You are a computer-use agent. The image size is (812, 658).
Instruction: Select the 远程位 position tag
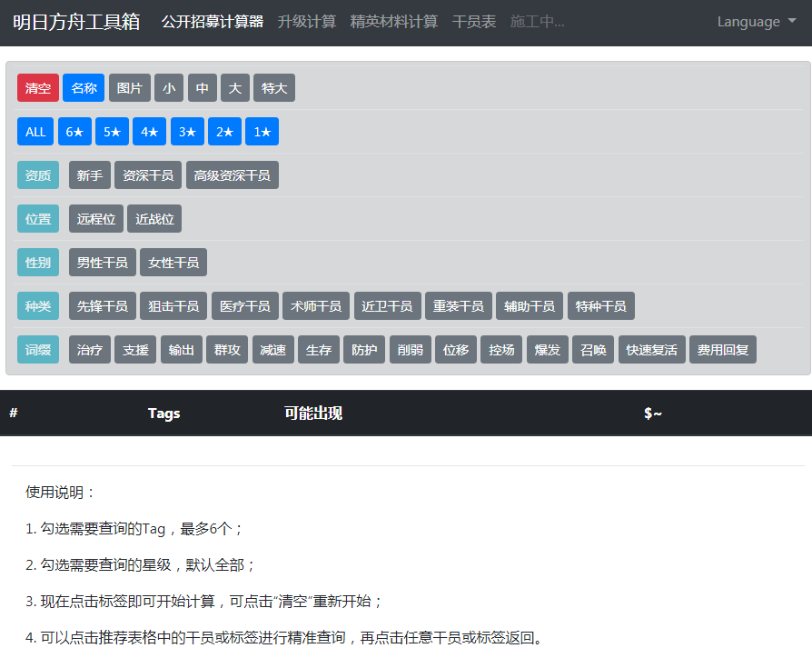(95, 219)
